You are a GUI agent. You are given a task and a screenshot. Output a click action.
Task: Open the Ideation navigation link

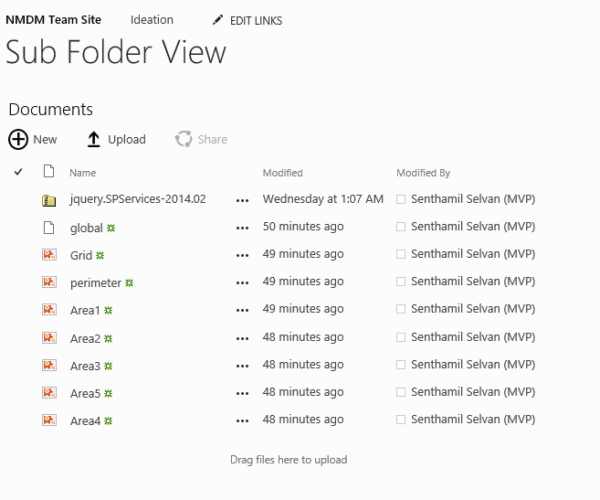[151, 20]
